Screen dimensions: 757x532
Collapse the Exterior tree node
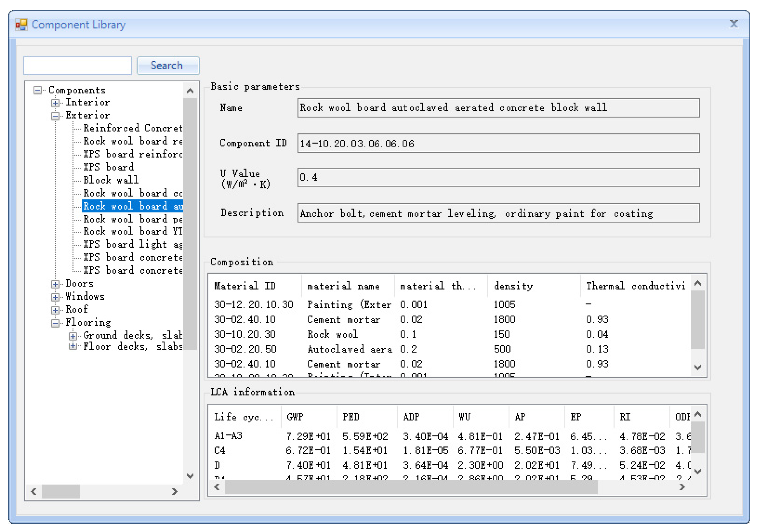55,116
